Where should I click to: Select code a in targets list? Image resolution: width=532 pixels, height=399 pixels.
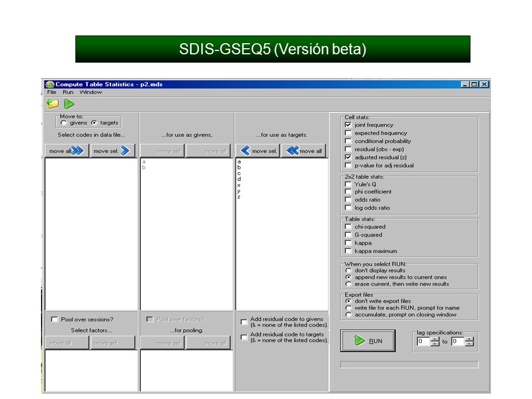pyautogui.click(x=239, y=162)
